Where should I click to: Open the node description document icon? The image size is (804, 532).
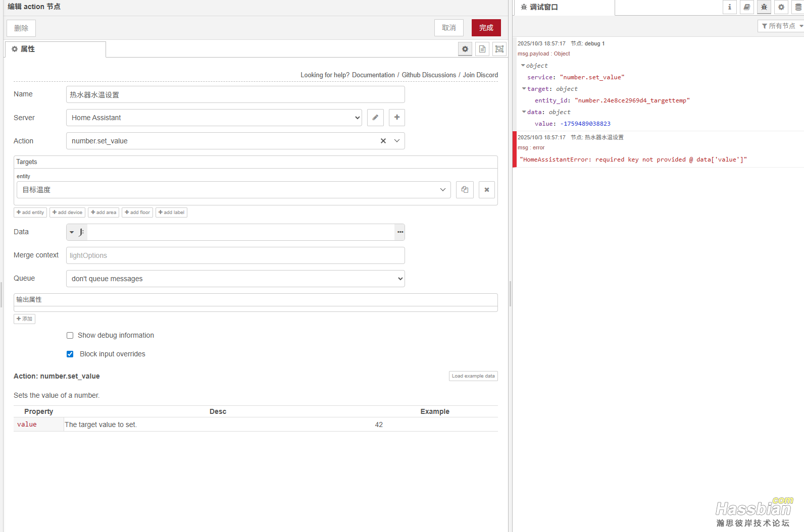[482, 49]
